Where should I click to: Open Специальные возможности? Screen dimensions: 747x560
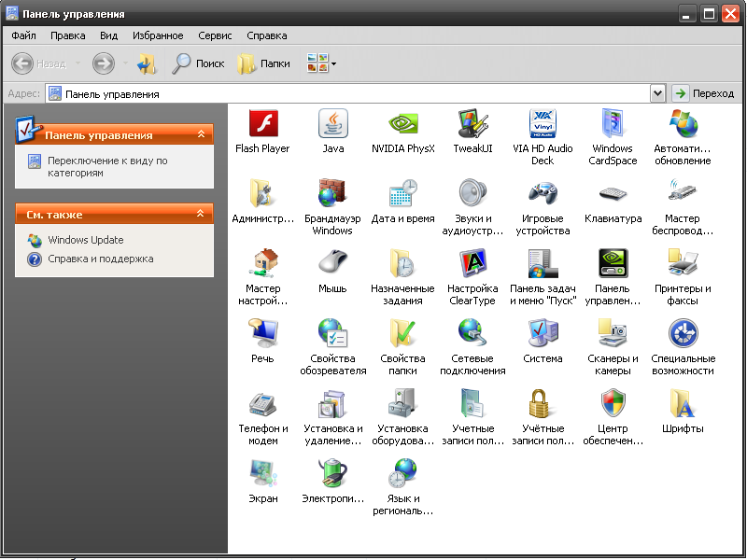(683, 347)
